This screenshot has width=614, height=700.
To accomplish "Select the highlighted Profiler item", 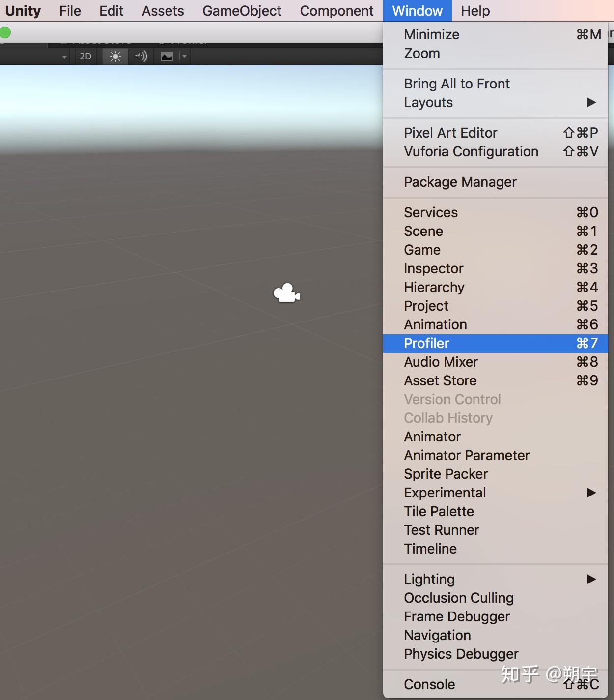I will 496,343.
